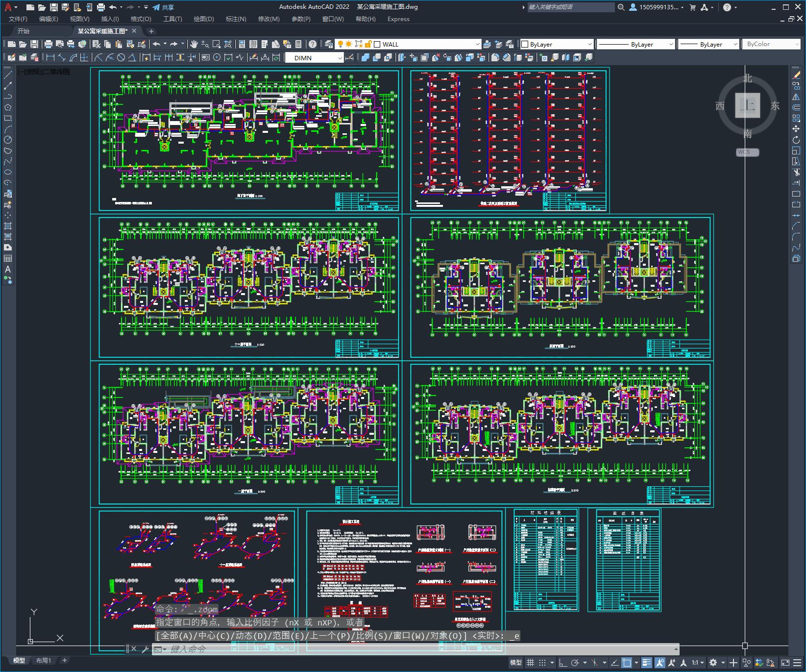Select the Polygon draw tool
Image resolution: width=806 pixels, height=672 pixels.
coord(8,107)
